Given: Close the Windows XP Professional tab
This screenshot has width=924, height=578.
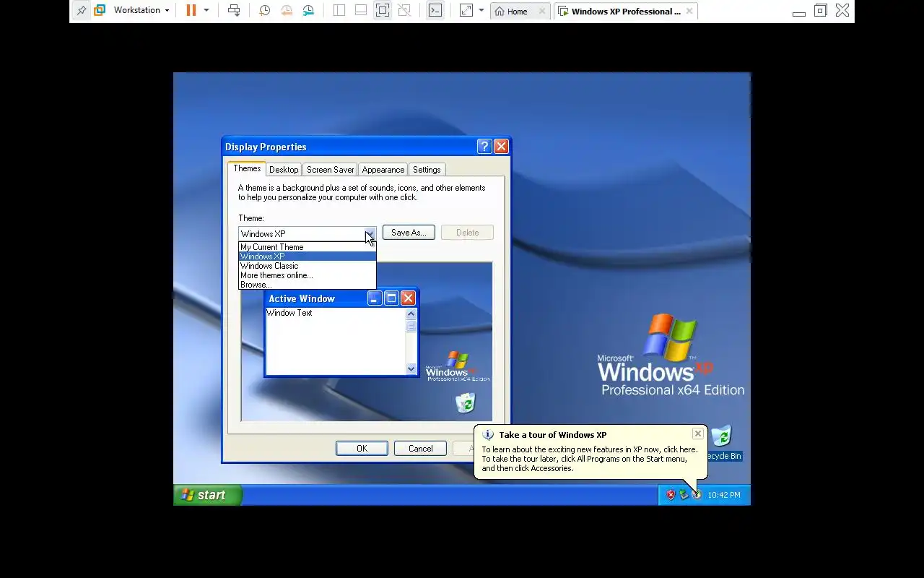Looking at the screenshot, I should point(689,12).
